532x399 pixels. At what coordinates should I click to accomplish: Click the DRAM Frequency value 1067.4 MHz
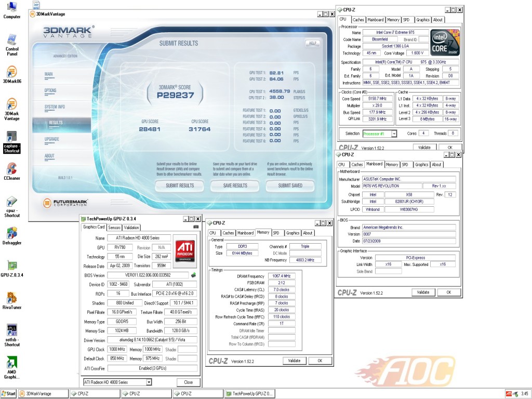(x=282, y=276)
